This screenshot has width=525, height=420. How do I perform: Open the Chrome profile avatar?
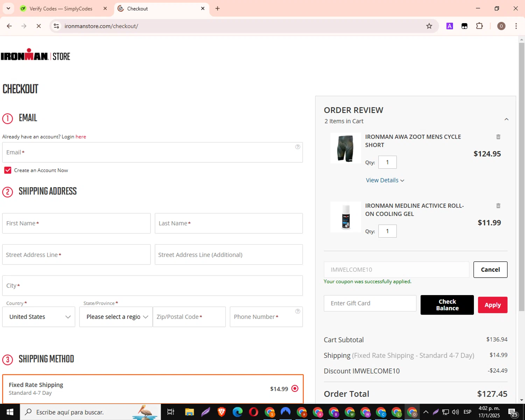[501, 26]
